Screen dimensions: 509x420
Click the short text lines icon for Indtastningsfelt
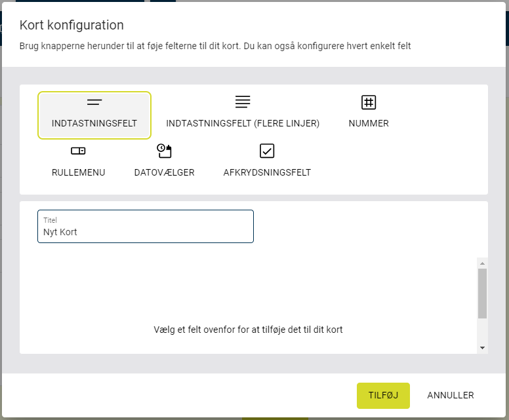pyautogui.click(x=94, y=102)
